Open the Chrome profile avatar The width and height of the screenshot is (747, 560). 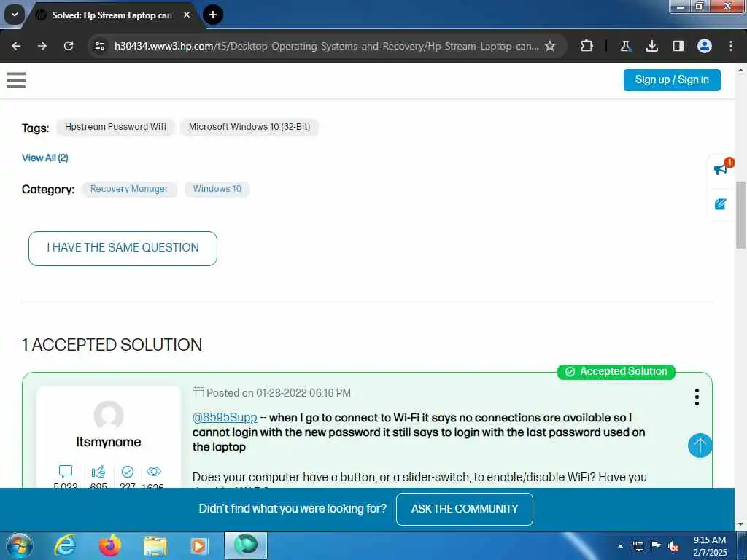pyautogui.click(x=705, y=46)
